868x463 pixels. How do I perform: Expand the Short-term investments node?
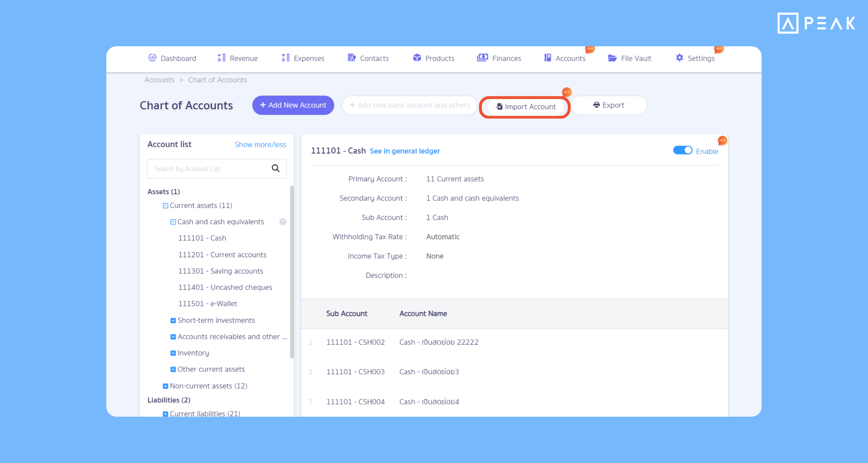[173, 320]
